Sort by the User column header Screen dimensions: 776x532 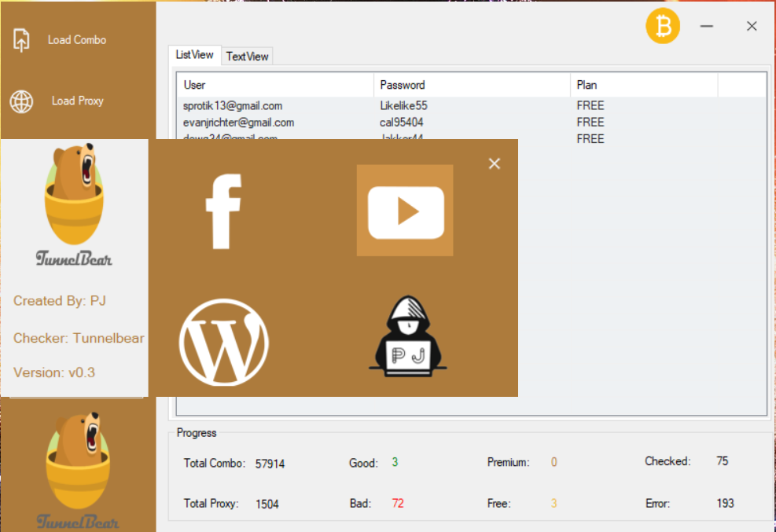point(275,85)
